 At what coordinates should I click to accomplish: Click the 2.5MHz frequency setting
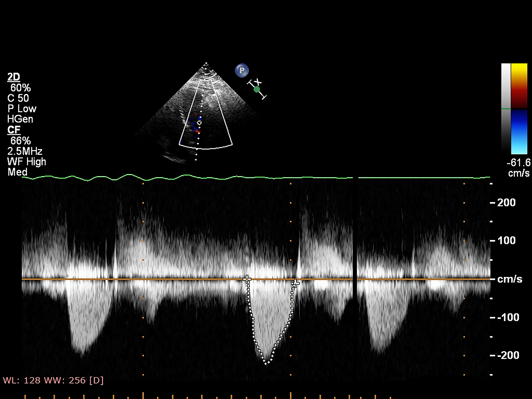25,151
